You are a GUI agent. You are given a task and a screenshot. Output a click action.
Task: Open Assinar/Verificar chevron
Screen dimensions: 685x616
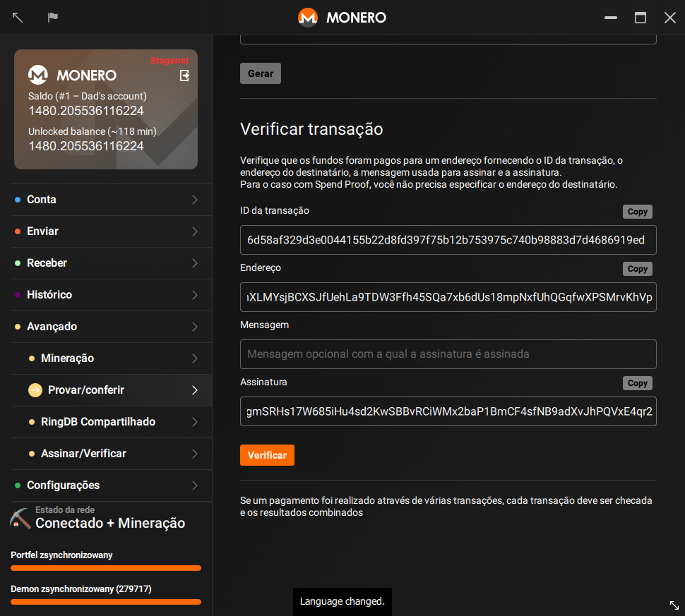pos(195,454)
